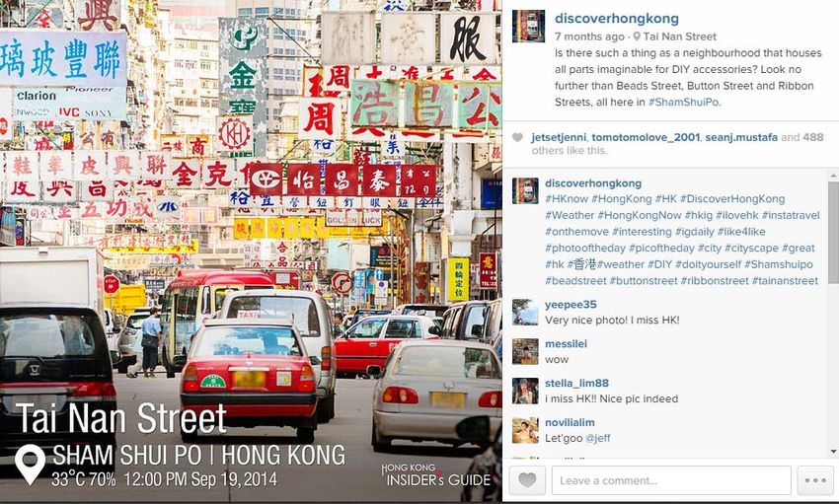
Task: Click yeepee35's avatar thumbnail
Action: click(x=525, y=312)
